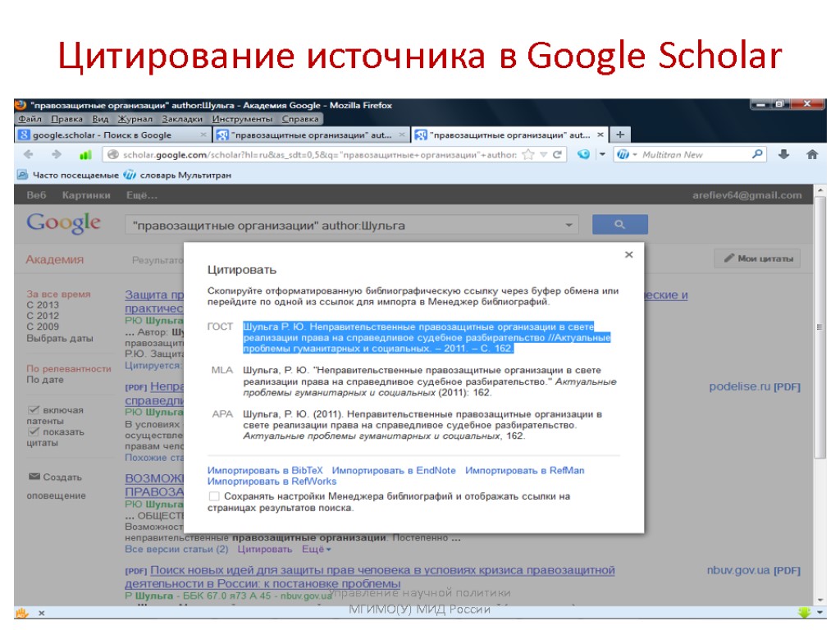Click Импортировать в EndNote link

[x=394, y=470]
